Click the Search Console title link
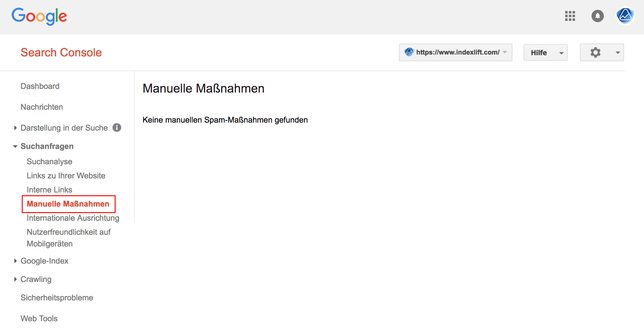Image resolution: width=644 pixels, height=328 pixels. (x=61, y=52)
